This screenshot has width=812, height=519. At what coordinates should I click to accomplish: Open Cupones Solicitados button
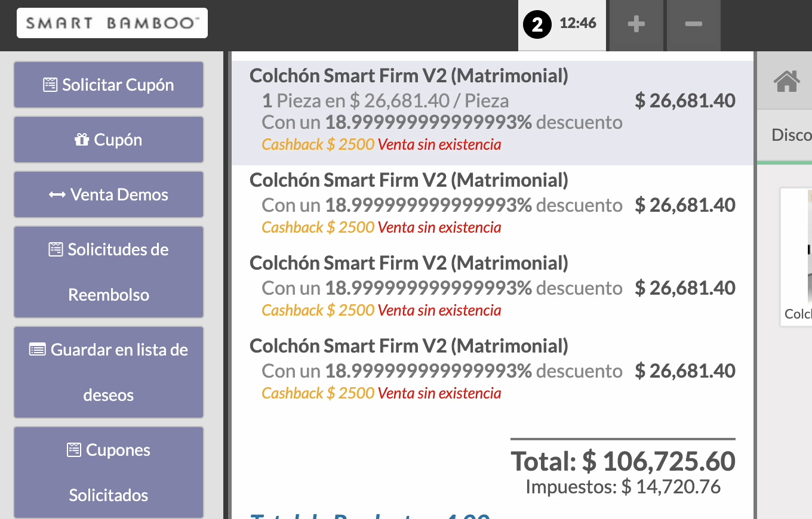[109, 472]
